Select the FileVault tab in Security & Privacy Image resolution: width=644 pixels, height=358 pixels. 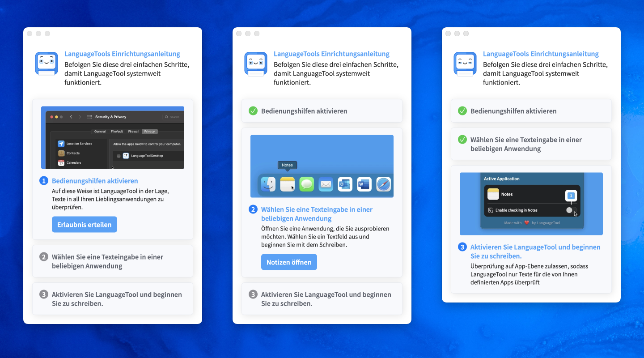click(117, 132)
